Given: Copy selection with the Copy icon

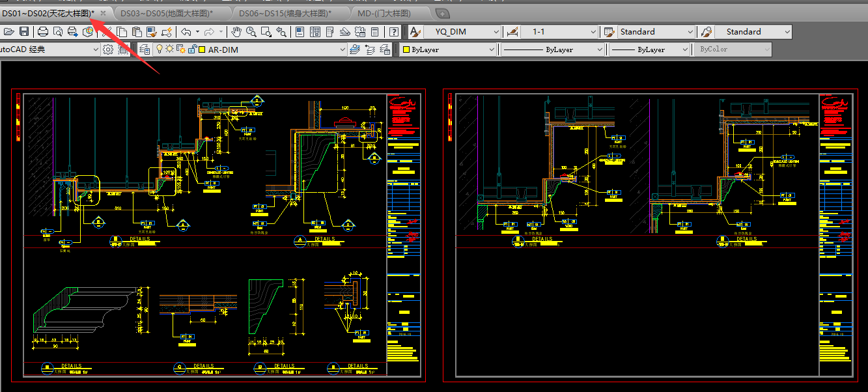Looking at the screenshot, I should pos(123,32).
